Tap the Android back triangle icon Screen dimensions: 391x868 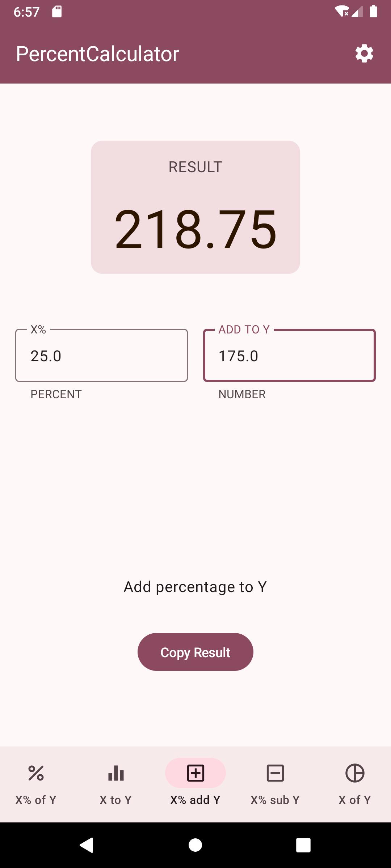(87, 845)
